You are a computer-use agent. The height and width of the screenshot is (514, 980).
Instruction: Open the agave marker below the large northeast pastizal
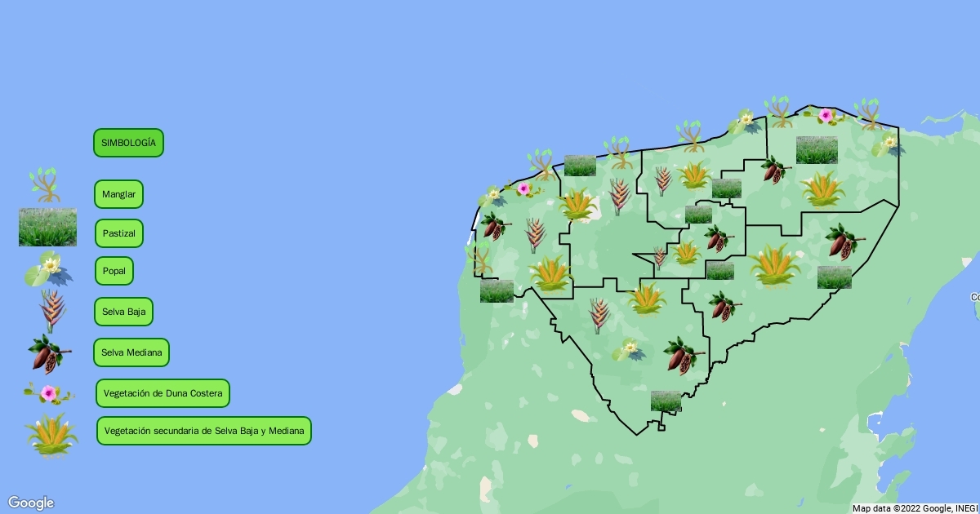pos(822,188)
